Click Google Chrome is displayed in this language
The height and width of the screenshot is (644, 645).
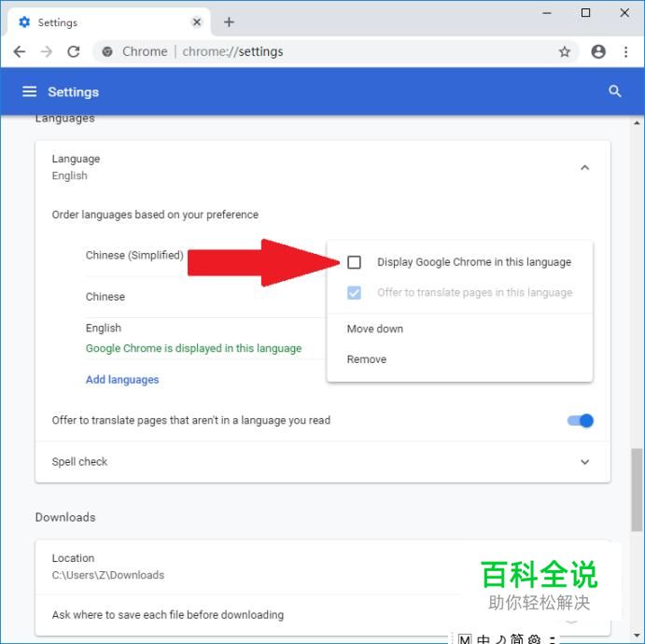tap(193, 348)
